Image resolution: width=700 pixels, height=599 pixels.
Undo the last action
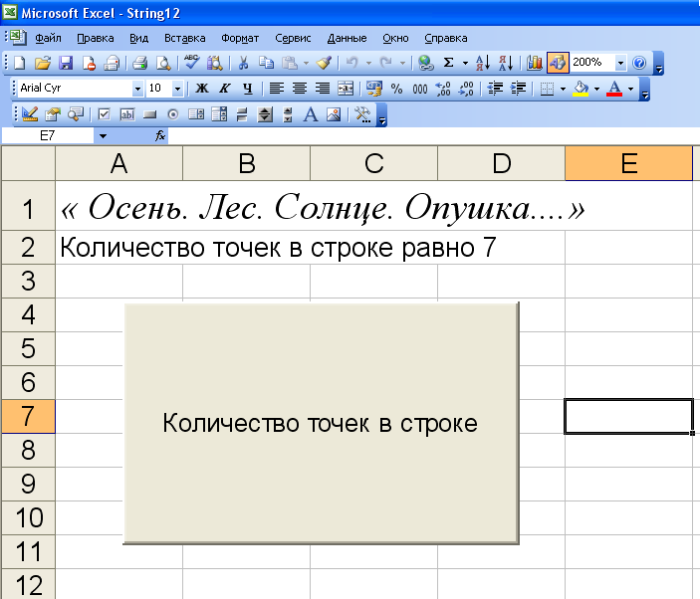click(x=352, y=63)
